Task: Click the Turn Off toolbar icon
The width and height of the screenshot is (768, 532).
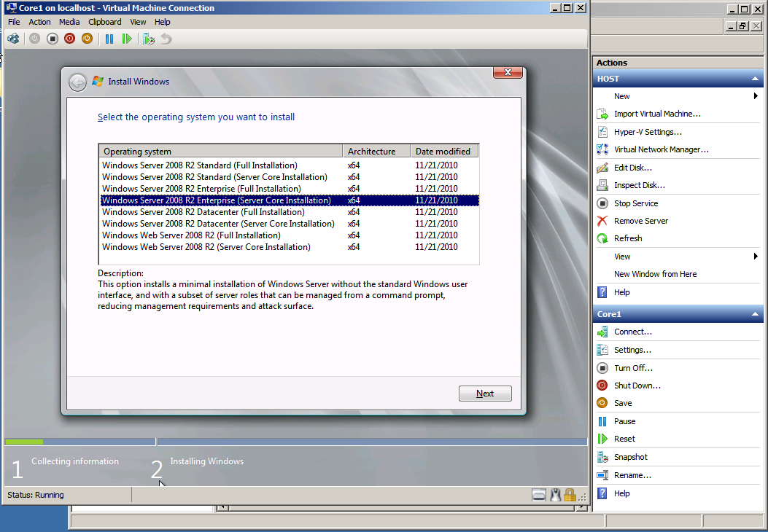Action: coord(53,39)
